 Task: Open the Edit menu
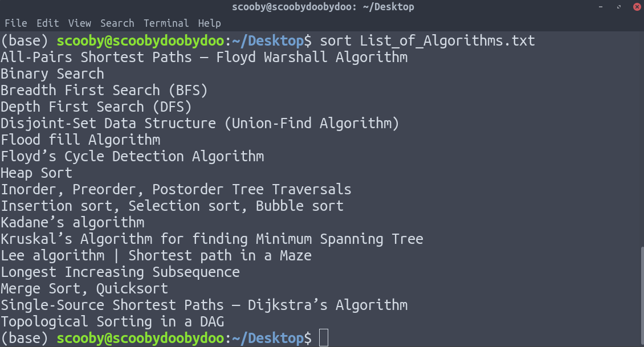(48, 23)
